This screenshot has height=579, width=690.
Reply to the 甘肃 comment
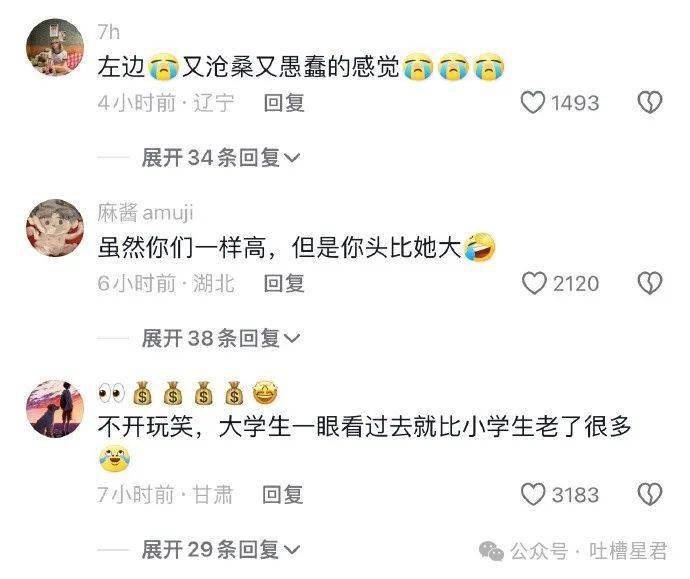[283, 495]
